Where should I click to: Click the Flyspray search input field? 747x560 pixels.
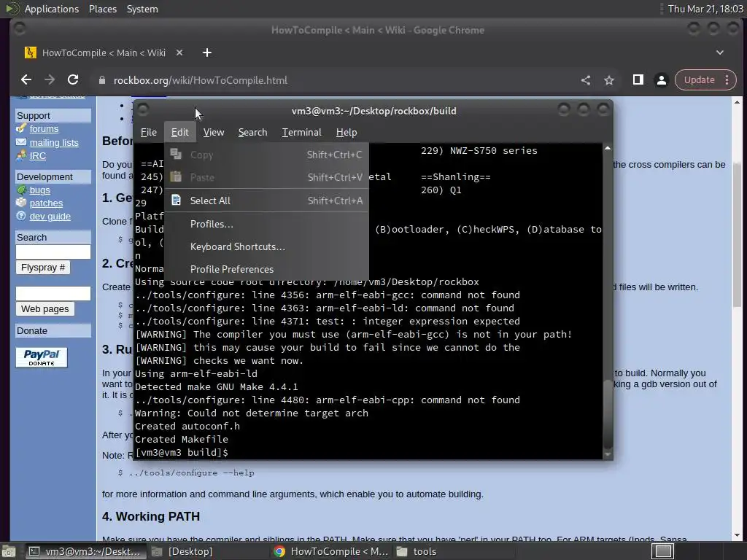[x=53, y=252]
